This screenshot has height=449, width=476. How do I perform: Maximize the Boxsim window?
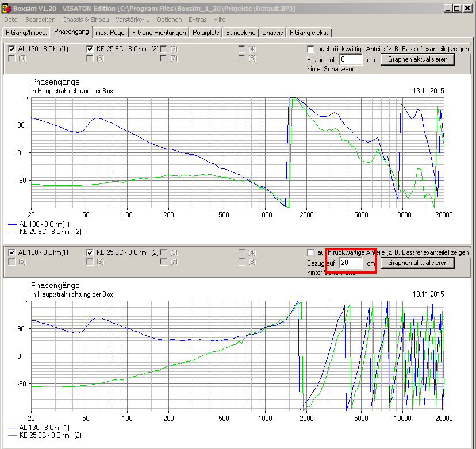[x=457, y=8]
